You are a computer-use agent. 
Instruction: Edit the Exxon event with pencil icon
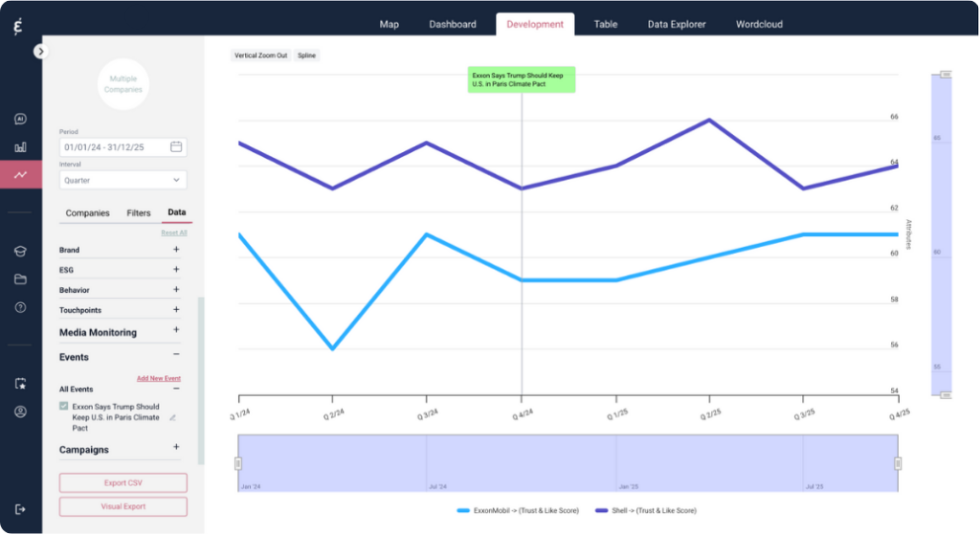(x=173, y=417)
